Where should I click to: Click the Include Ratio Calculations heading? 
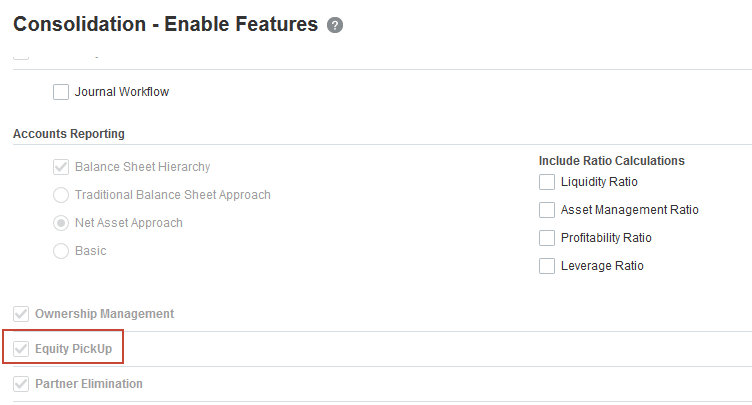coord(611,160)
